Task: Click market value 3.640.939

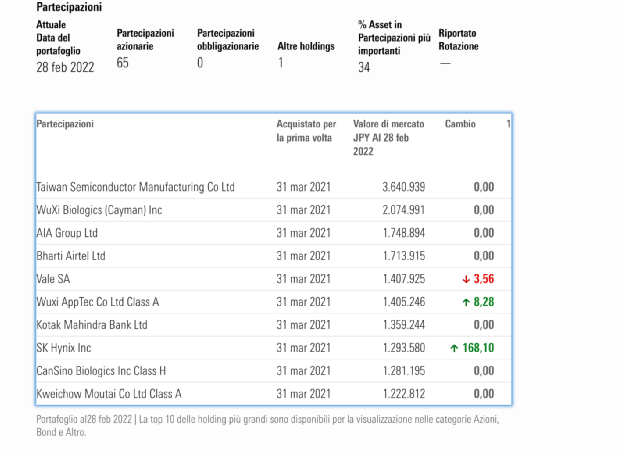Action: coord(404,187)
